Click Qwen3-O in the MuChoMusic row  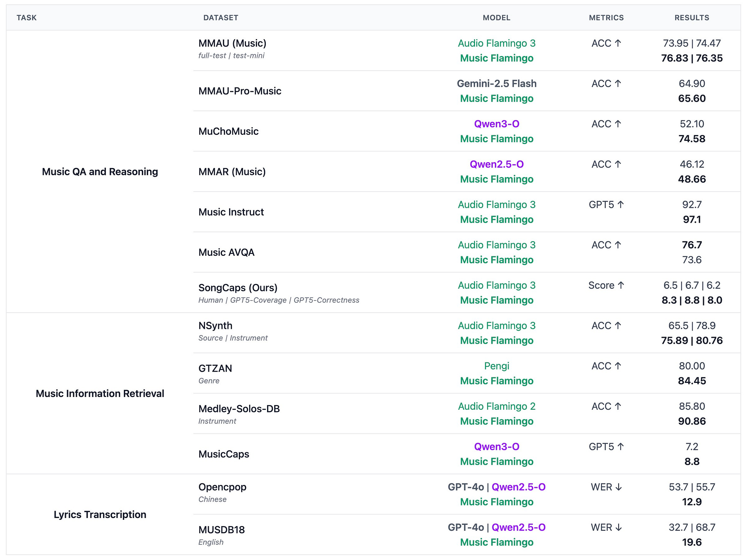[x=496, y=124]
